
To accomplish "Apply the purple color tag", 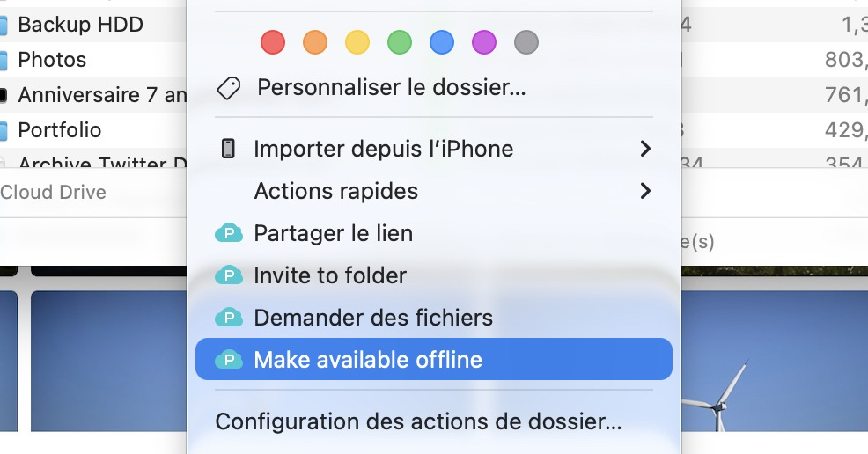I will [x=484, y=41].
